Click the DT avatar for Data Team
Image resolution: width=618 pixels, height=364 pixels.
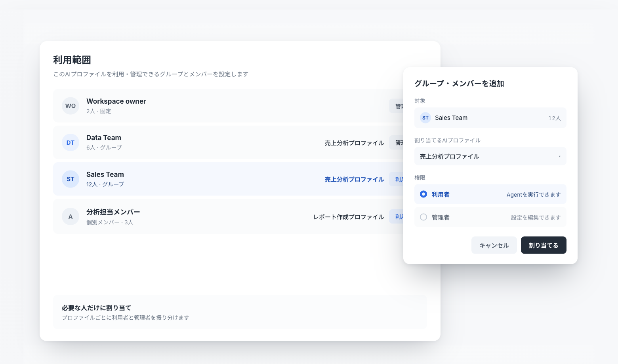click(x=71, y=142)
